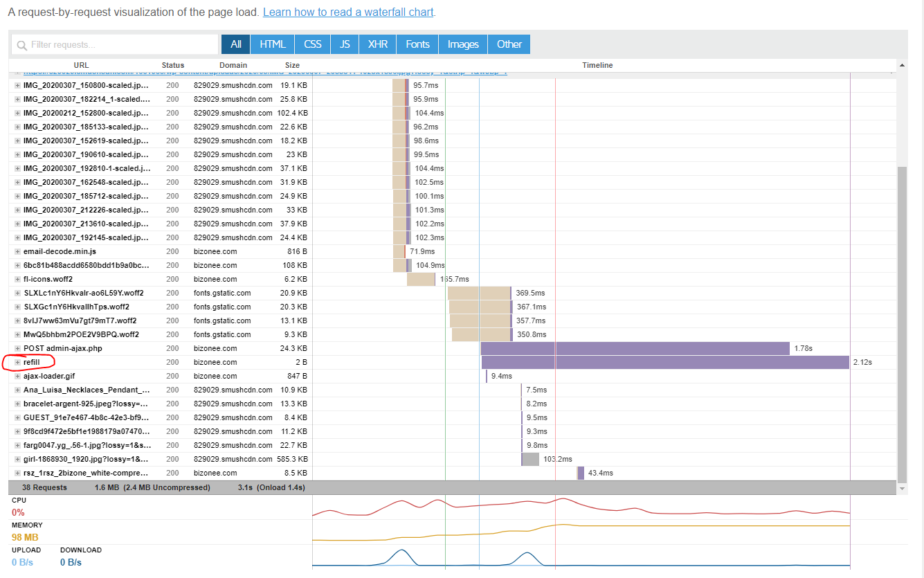Focus the Filter requests input field
This screenshot has height=578, width=924.
point(115,44)
